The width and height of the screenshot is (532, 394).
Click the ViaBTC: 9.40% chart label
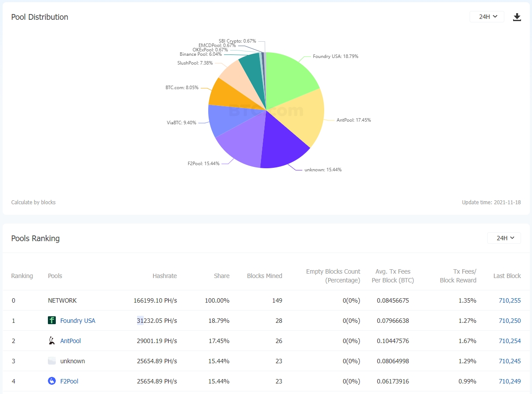[x=181, y=123]
